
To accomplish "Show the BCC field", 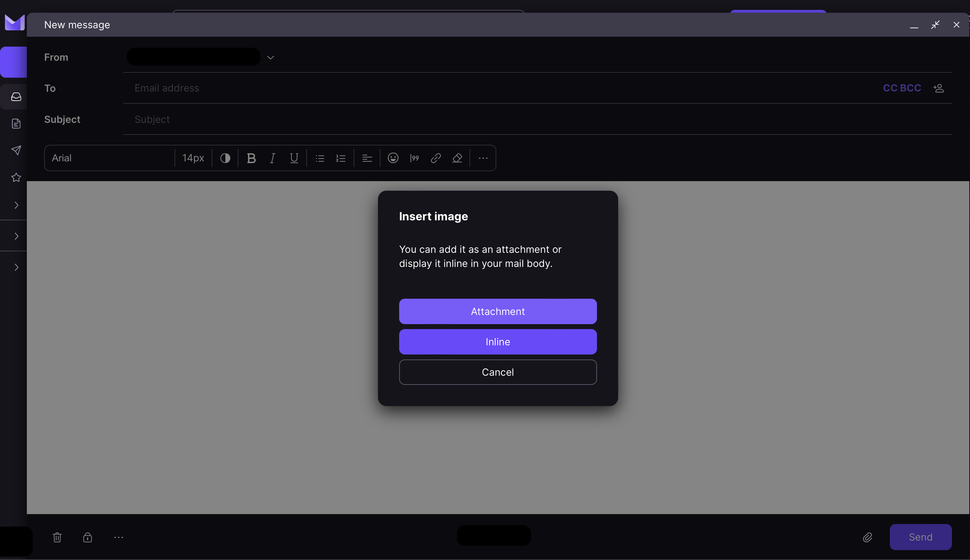I will 910,88.
